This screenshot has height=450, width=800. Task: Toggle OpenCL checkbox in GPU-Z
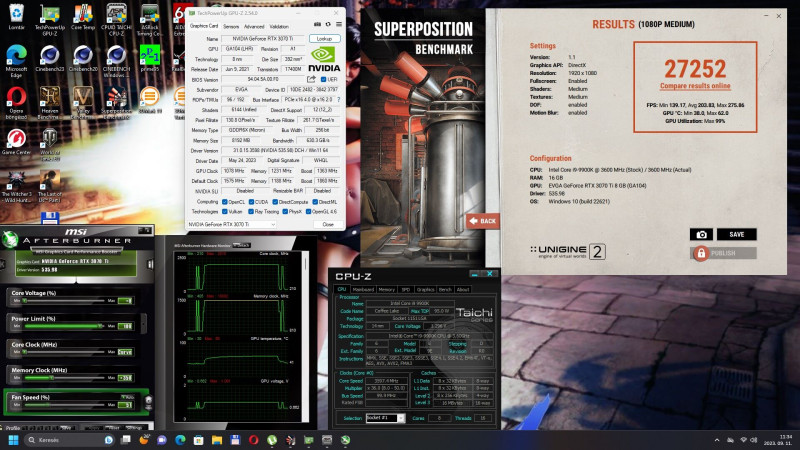coord(224,202)
